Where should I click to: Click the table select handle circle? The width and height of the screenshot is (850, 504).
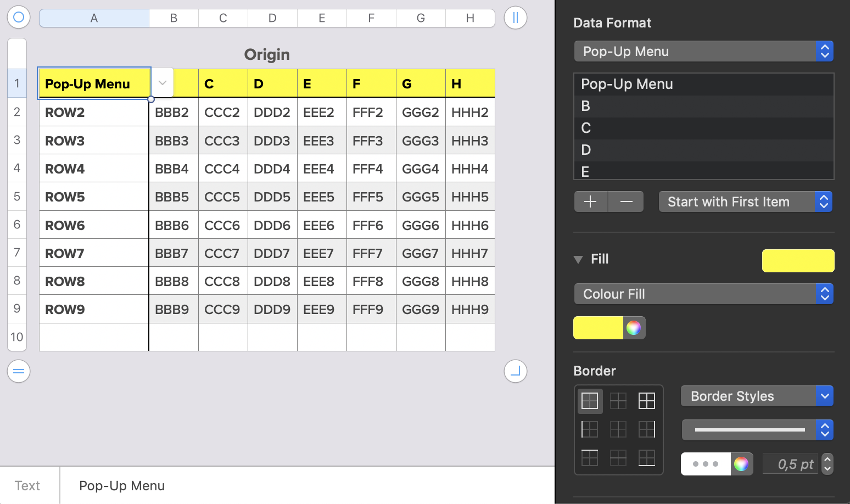[x=19, y=18]
